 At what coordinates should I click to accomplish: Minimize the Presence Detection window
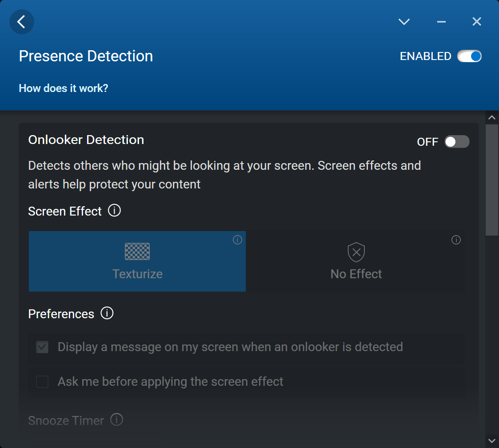441,22
